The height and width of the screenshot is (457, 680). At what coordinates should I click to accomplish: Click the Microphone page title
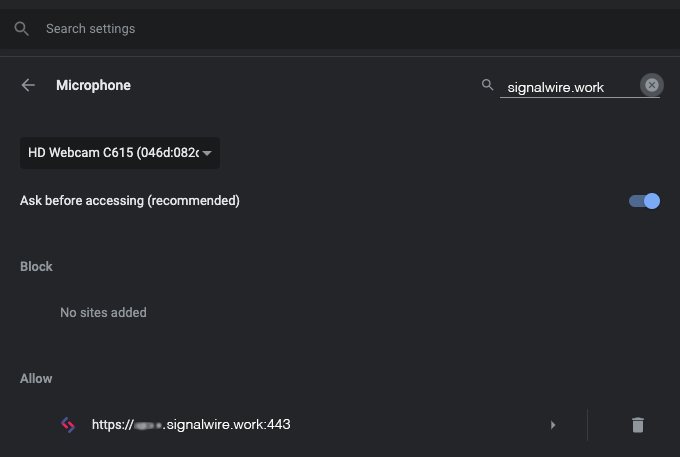(93, 85)
